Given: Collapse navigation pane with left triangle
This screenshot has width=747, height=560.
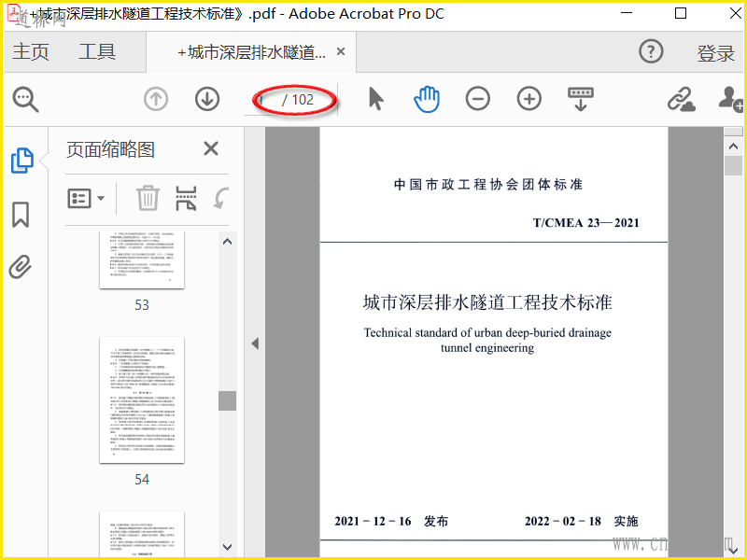Looking at the screenshot, I should pos(255,343).
